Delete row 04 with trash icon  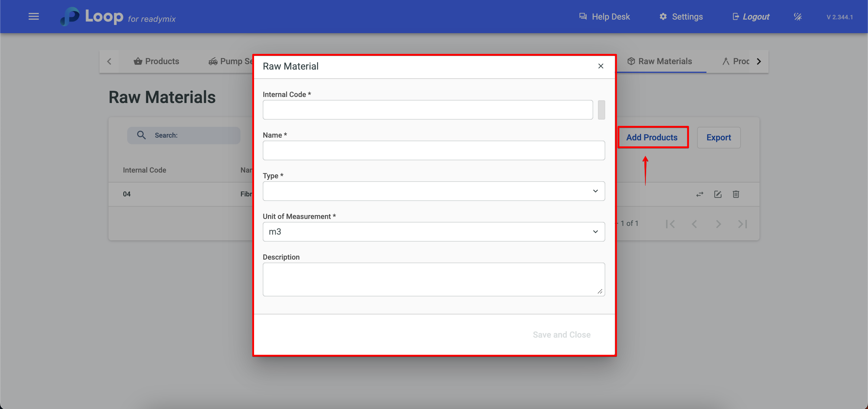736,194
